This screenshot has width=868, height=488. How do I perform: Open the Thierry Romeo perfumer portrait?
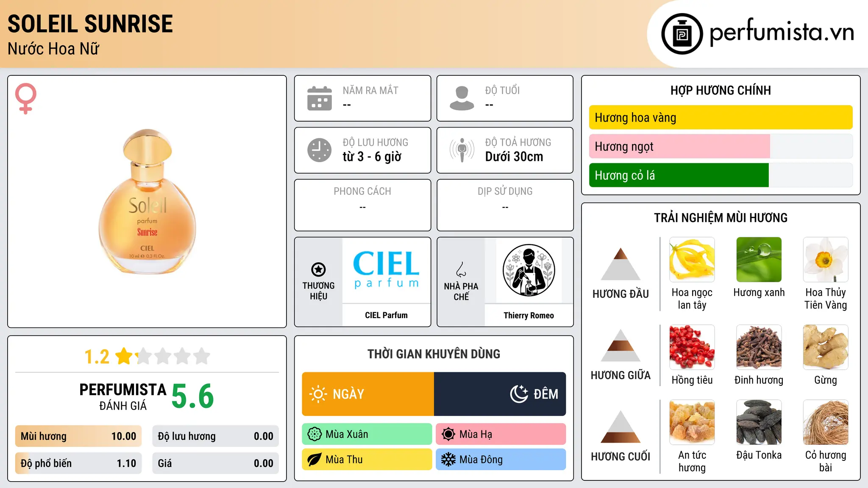tap(529, 270)
